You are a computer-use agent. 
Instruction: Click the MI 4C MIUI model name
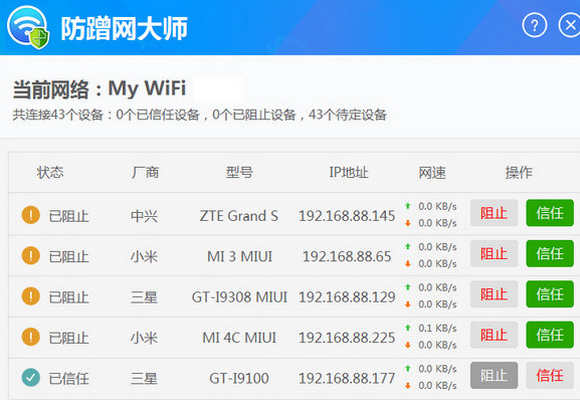click(x=239, y=338)
